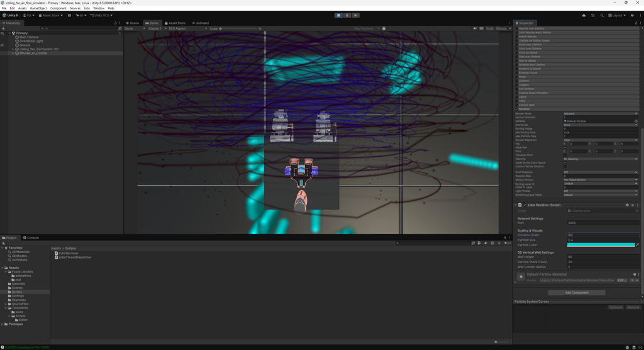This screenshot has width=644, height=350.
Task: Click the Game view shortcuts keyboard icon
Action: tap(481, 28)
